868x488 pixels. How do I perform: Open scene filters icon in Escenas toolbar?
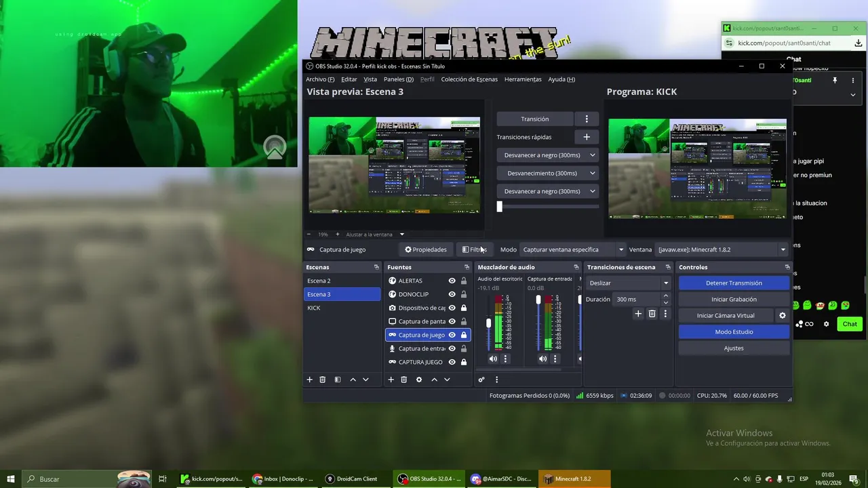[x=338, y=380]
